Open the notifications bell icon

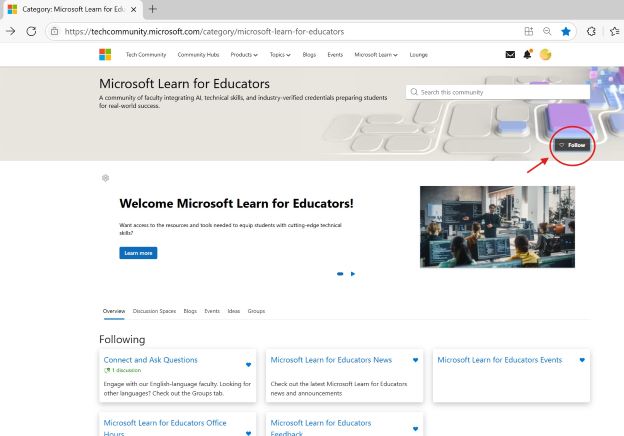click(x=528, y=54)
